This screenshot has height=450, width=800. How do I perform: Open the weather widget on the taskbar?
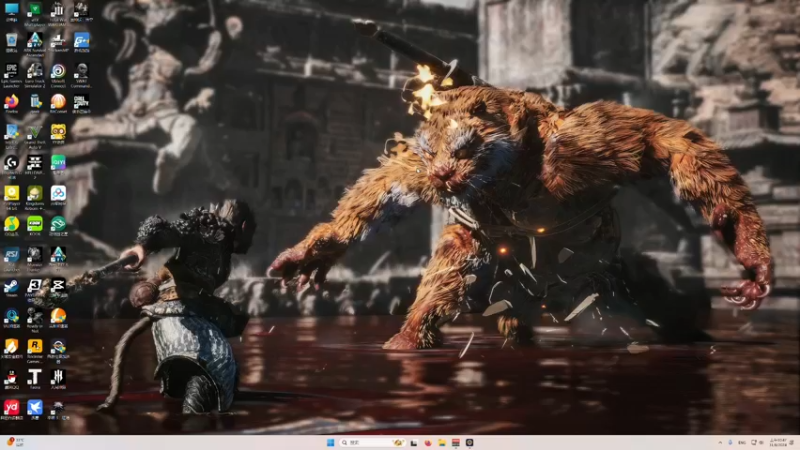[15, 442]
